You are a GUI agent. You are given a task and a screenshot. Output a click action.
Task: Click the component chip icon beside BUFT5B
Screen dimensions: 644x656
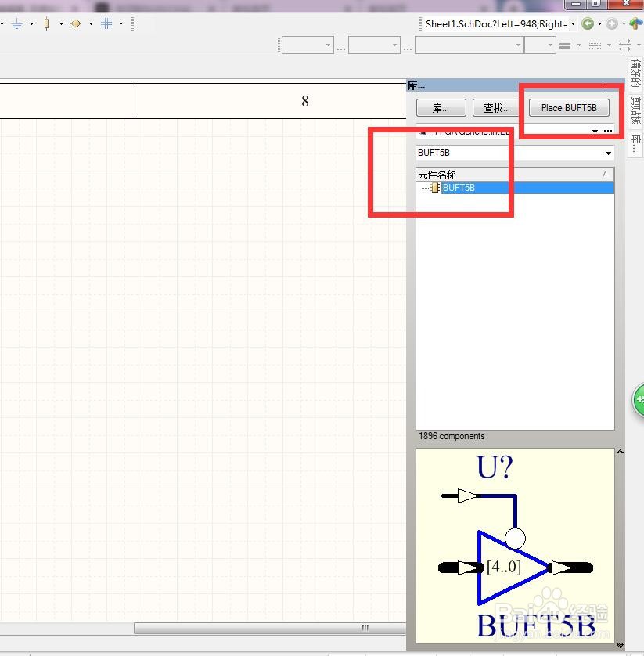(x=435, y=188)
